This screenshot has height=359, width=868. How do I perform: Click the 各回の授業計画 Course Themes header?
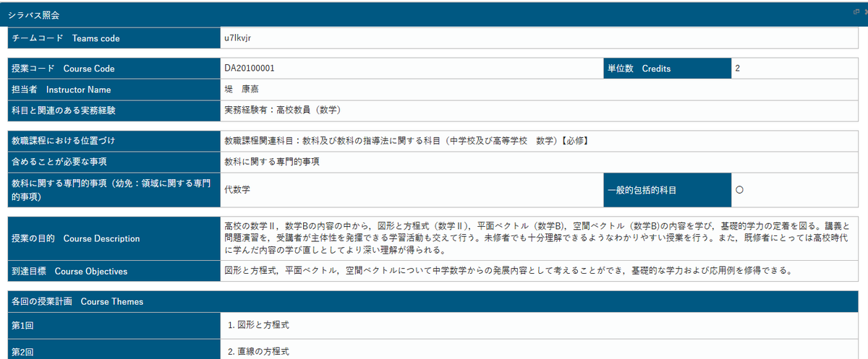click(x=77, y=302)
